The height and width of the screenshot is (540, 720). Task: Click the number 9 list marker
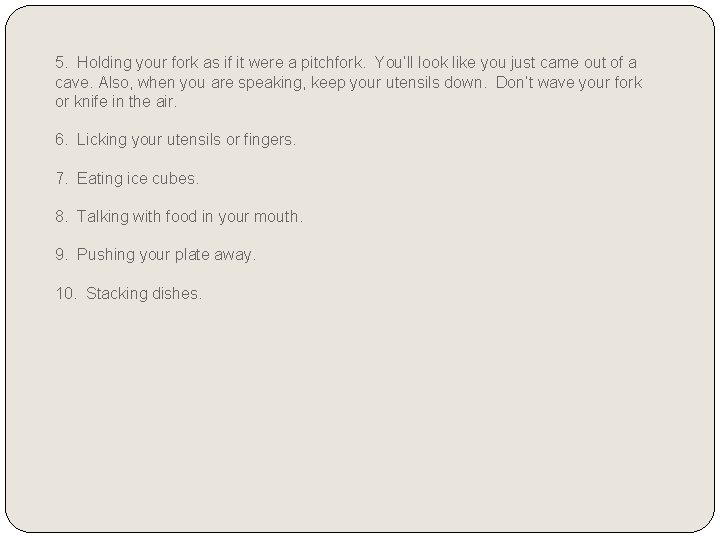tap(62, 255)
